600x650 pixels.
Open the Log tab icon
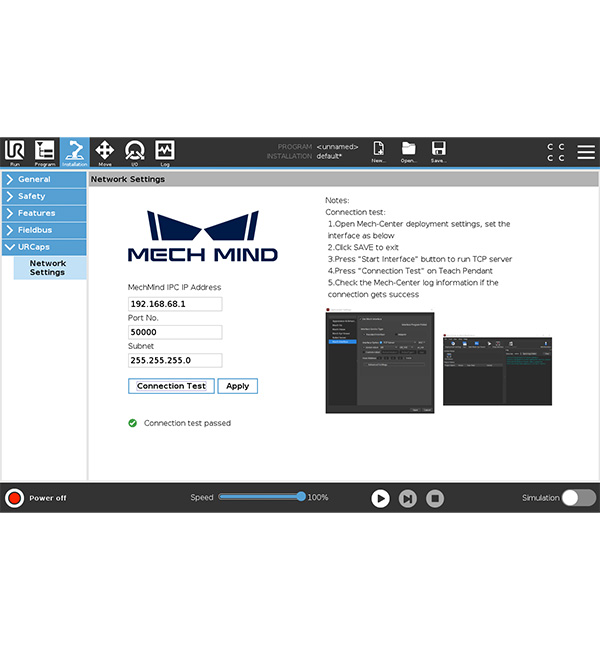[165, 152]
